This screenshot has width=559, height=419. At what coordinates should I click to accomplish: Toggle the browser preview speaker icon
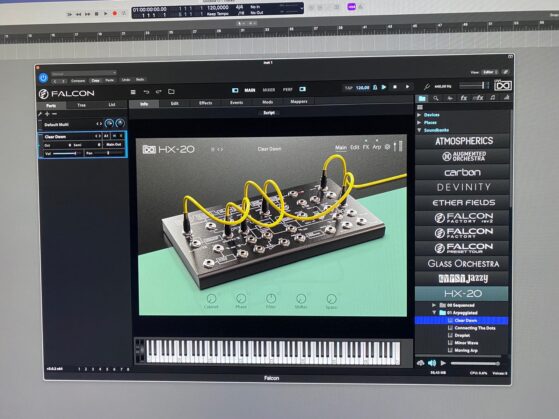click(x=432, y=363)
